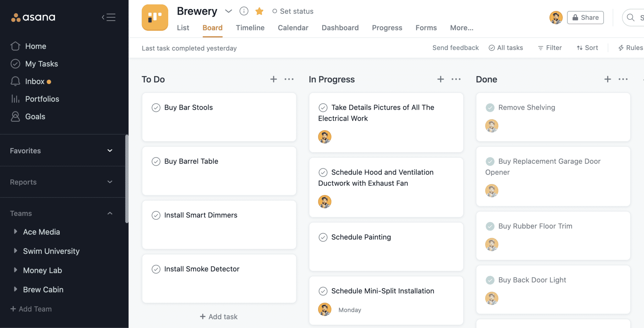
Task: Click the Share button
Action: (585, 17)
